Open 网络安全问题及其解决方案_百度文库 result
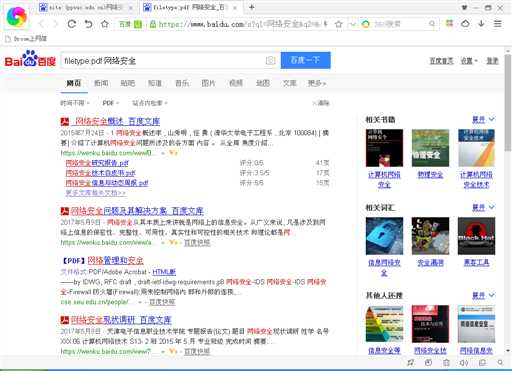The image size is (512, 371). (137, 211)
